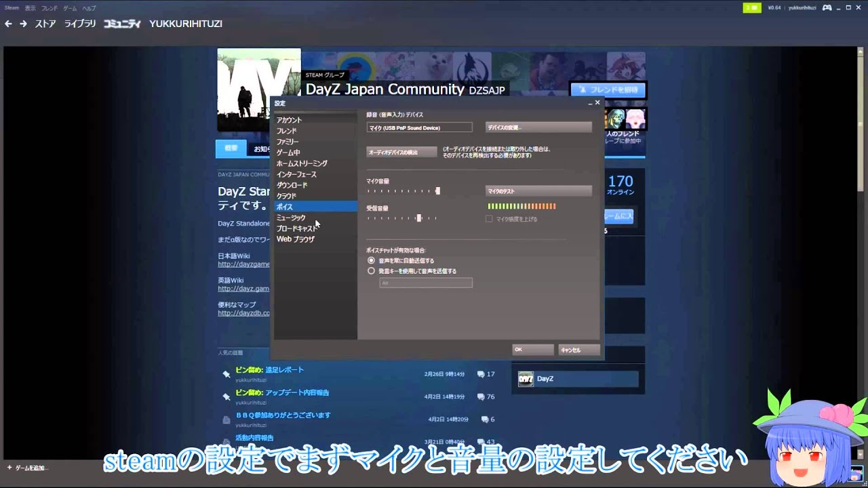Screen dimensions: 868x488
Task: Click the DayZ game icon thumbnail
Action: pyautogui.click(x=526, y=379)
